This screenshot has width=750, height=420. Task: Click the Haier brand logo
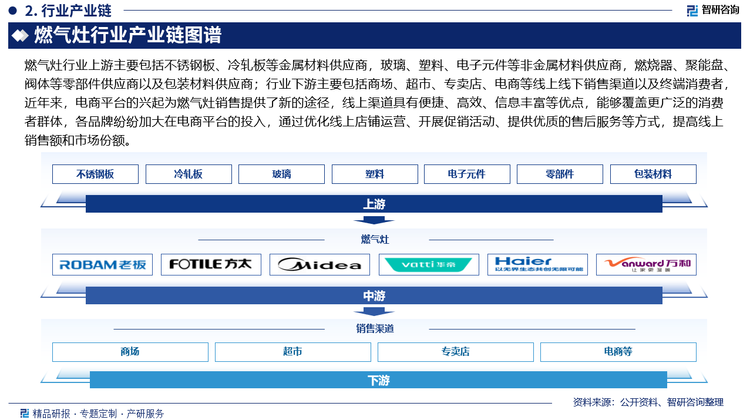(538, 265)
